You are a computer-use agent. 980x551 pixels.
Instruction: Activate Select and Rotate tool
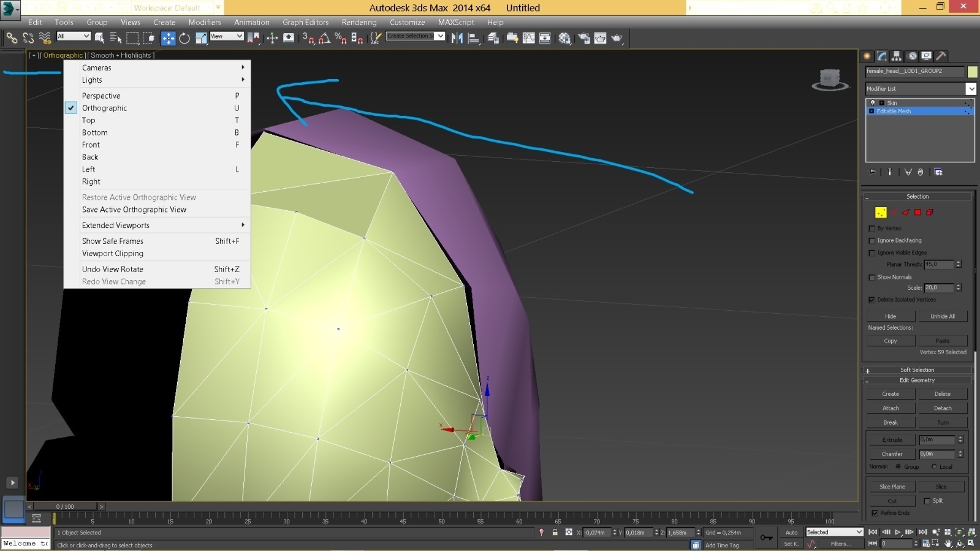click(184, 38)
